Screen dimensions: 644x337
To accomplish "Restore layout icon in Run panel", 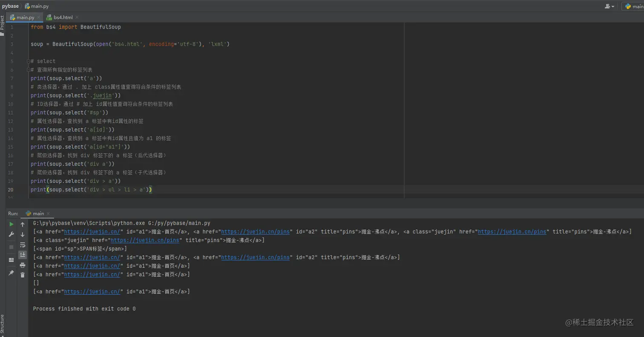I will (11, 260).
